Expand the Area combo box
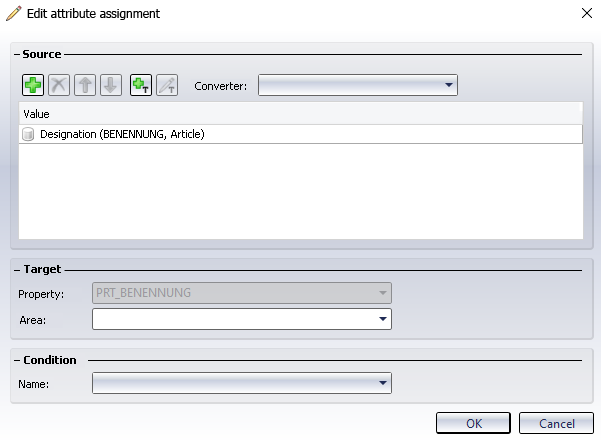The width and height of the screenshot is (601, 440). pos(242,319)
